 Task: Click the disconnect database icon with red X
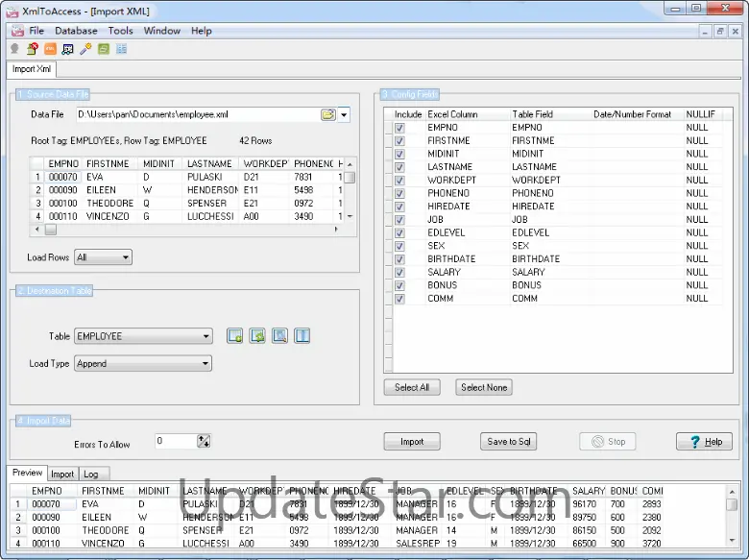click(x=33, y=49)
